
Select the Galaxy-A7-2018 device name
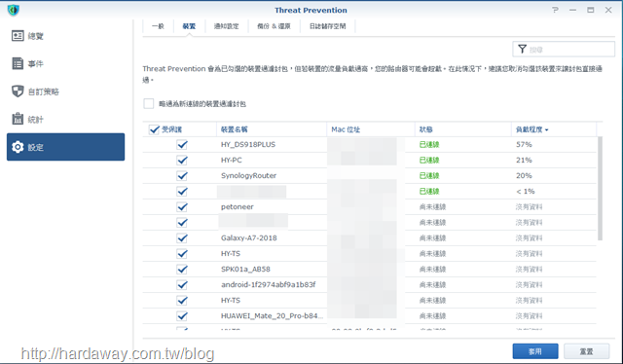249,238
